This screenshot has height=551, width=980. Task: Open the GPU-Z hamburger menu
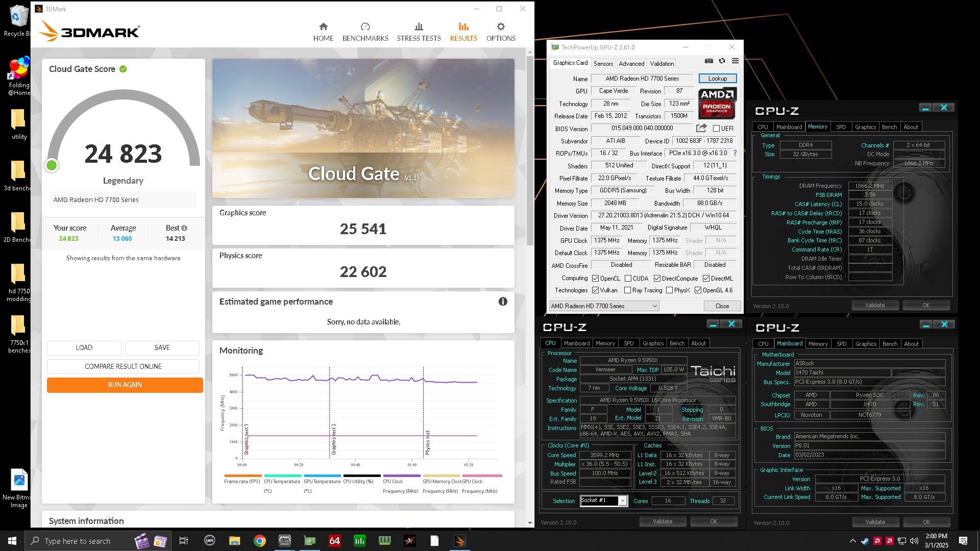tap(735, 61)
